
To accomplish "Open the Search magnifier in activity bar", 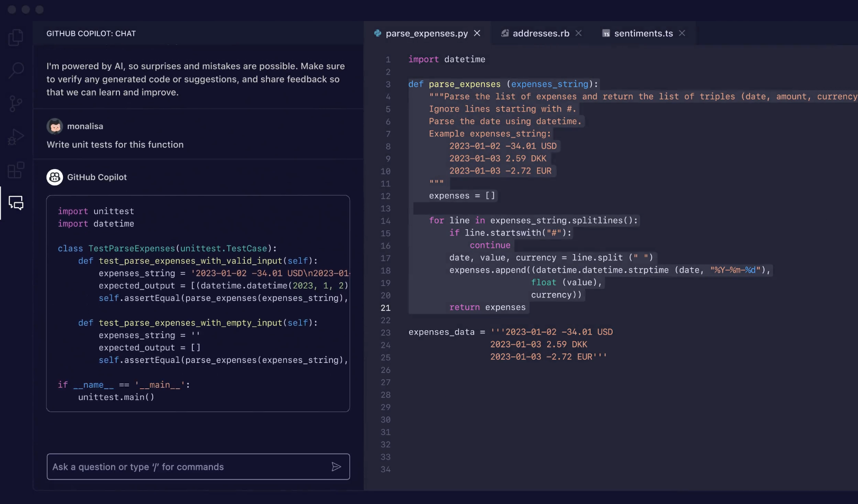I will (16, 70).
